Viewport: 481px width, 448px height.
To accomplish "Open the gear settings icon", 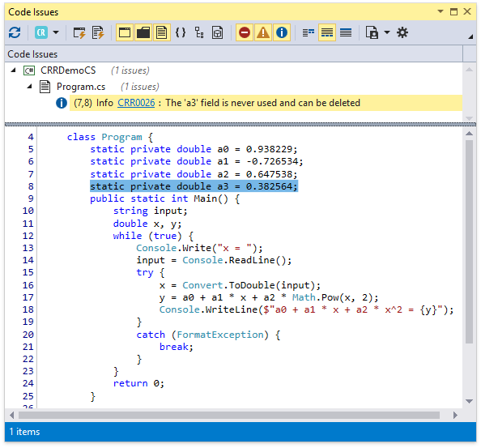I will click(402, 32).
